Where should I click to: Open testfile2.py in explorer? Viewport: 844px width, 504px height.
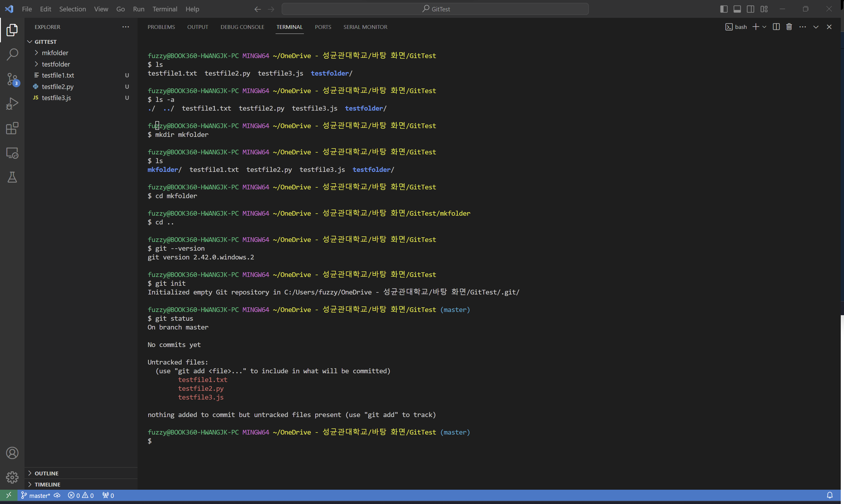click(81, 87)
